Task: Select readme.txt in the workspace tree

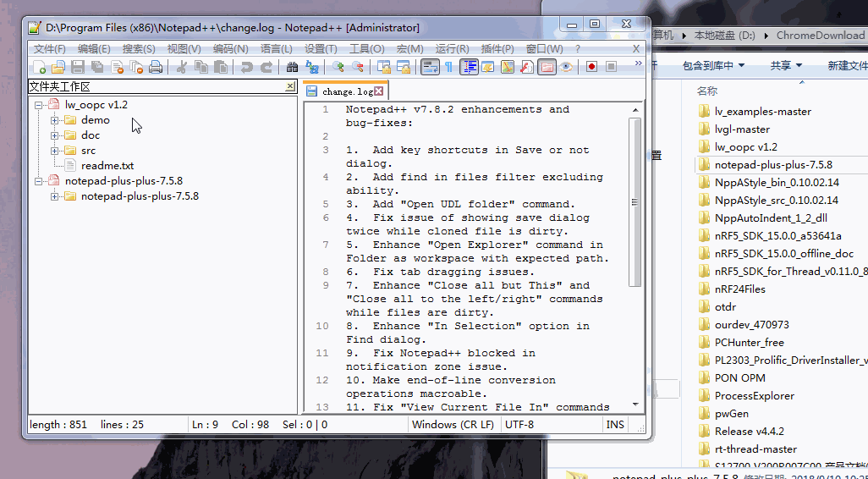Action: (x=107, y=166)
